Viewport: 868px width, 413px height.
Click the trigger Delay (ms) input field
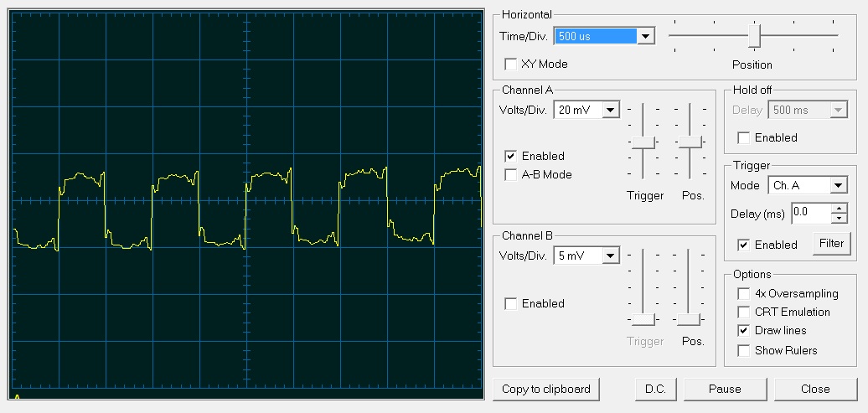tap(812, 213)
